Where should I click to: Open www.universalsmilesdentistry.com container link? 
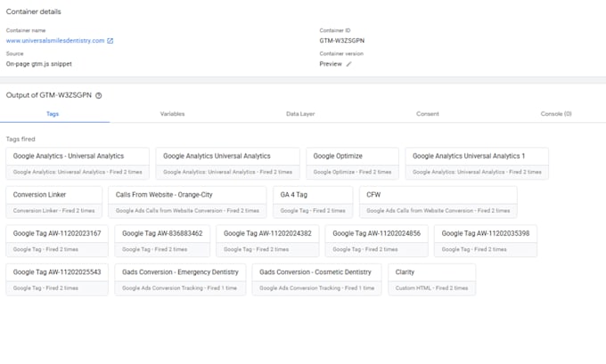(x=55, y=41)
